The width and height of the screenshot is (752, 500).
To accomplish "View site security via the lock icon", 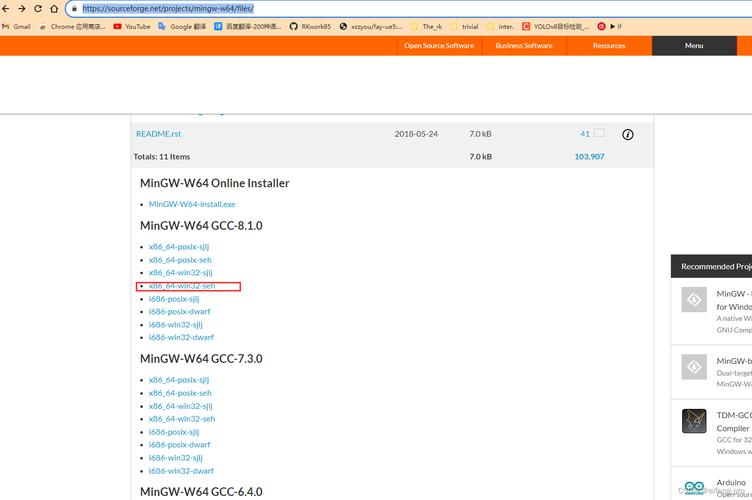I will 74,9.
